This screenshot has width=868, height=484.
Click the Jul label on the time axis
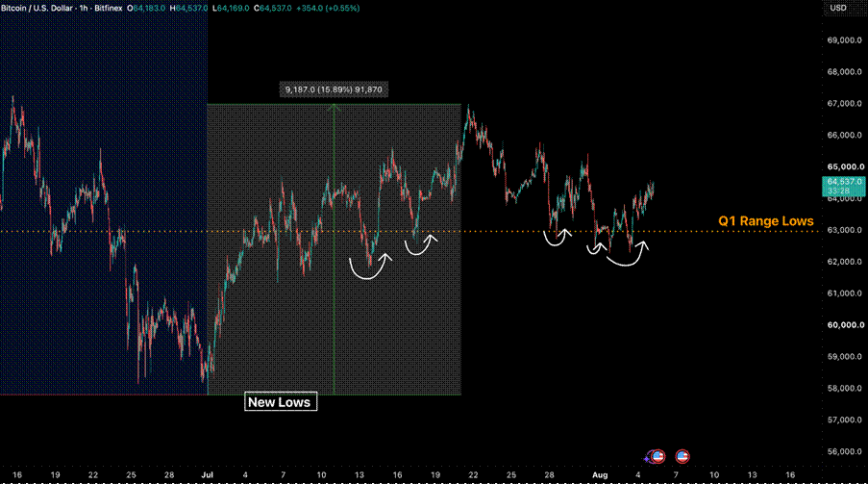[x=207, y=474]
